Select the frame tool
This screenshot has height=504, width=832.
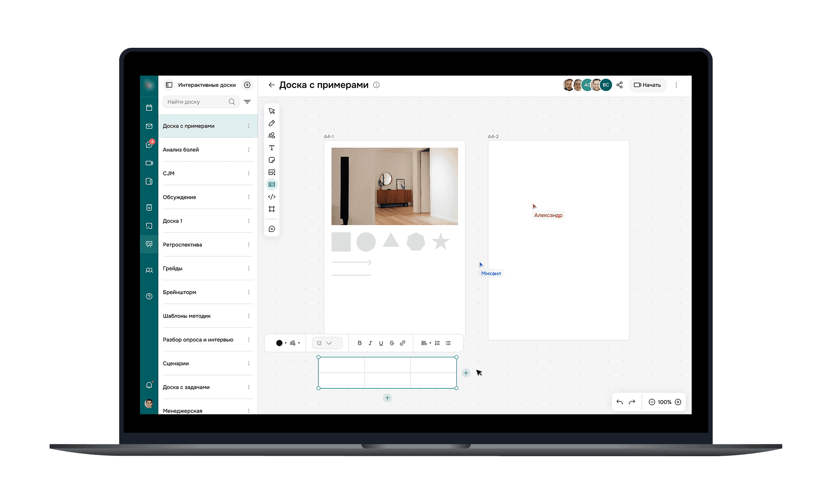272,209
